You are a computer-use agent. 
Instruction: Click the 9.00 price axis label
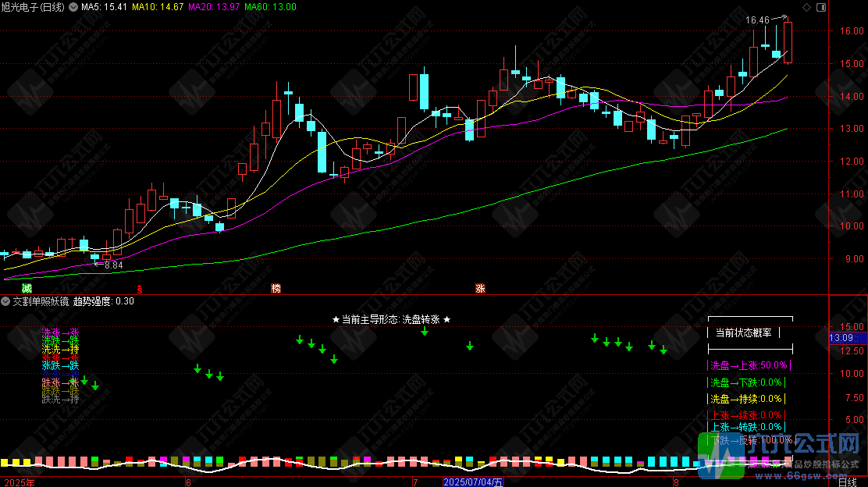854,259
